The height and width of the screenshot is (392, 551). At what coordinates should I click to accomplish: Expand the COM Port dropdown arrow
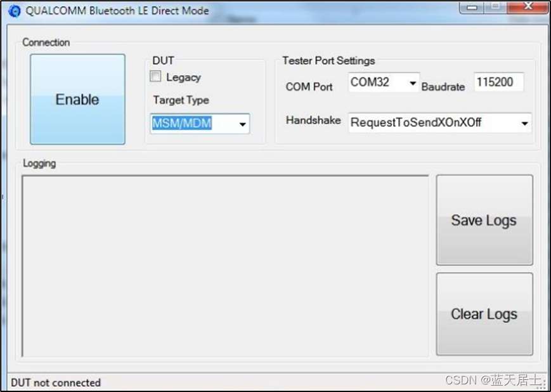click(413, 83)
